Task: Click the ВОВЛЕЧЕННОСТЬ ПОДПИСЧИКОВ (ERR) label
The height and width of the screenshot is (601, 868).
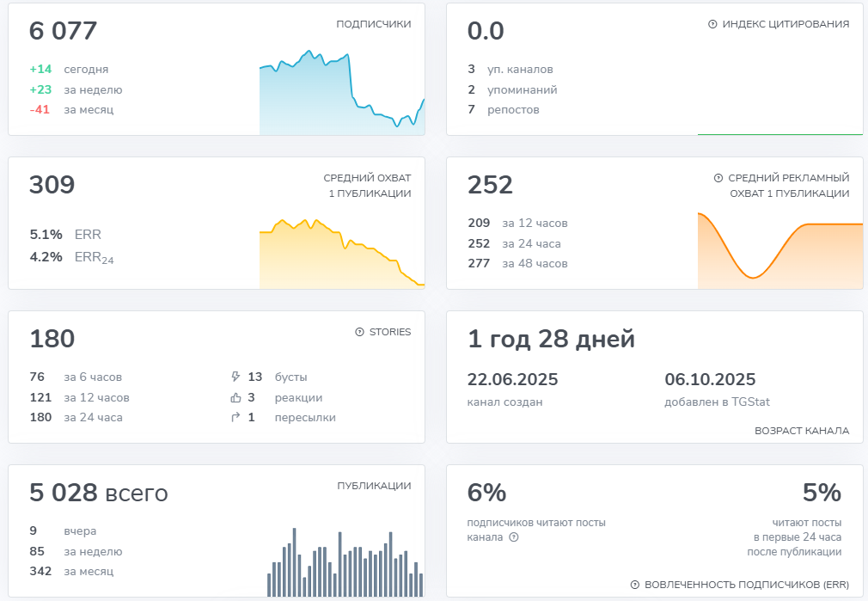Action: click(747, 585)
